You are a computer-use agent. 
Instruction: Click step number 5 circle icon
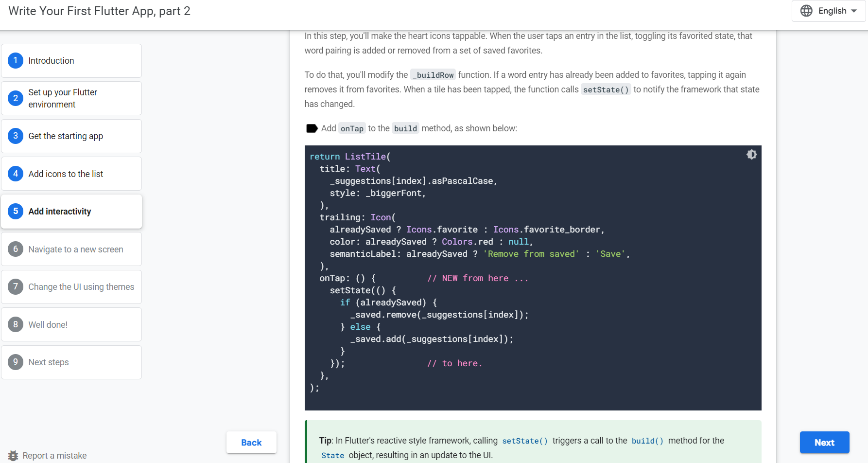pyautogui.click(x=16, y=211)
